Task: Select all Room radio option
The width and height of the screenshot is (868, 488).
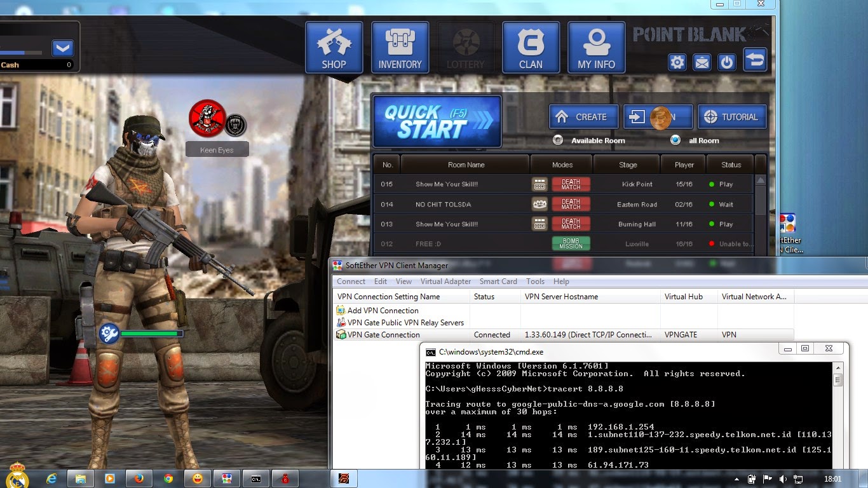Action: tap(675, 140)
